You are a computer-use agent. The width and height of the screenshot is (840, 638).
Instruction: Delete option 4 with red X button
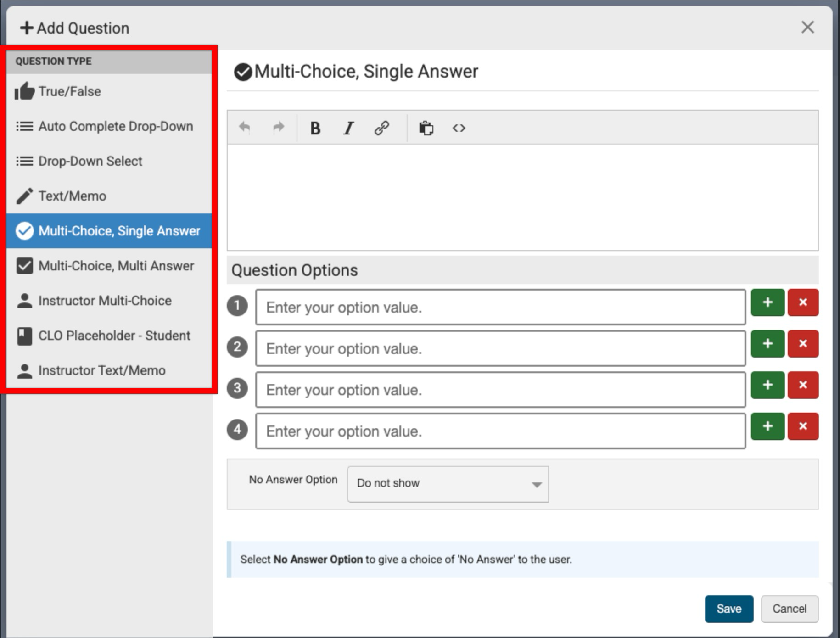pos(803,426)
